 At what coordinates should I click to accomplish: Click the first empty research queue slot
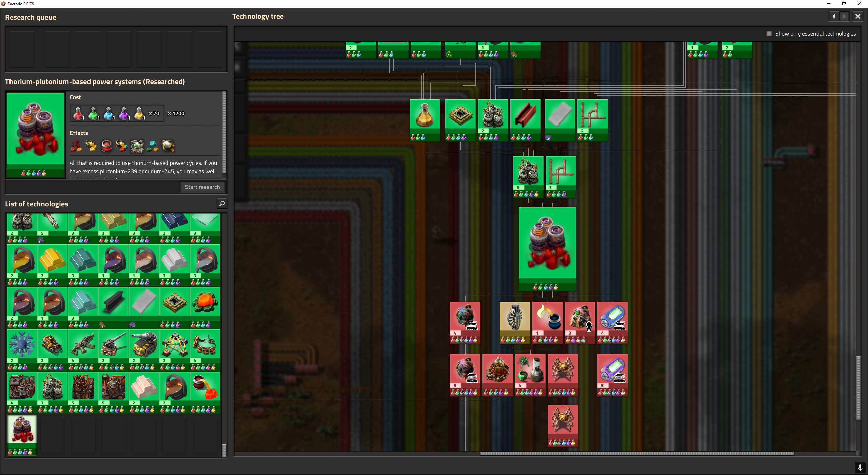[22, 49]
